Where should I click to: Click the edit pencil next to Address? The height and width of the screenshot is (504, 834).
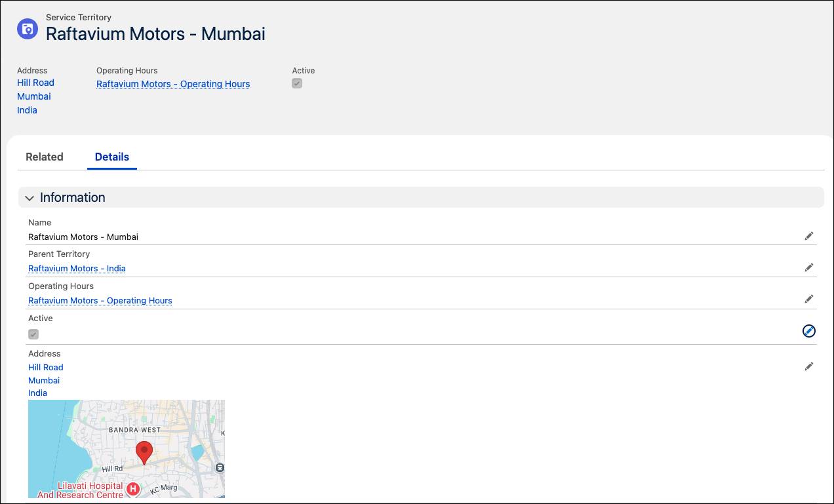click(809, 366)
